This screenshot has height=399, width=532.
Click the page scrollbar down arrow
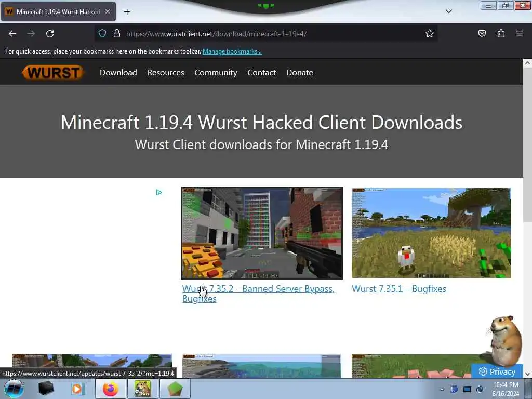(x=527, y=374)
